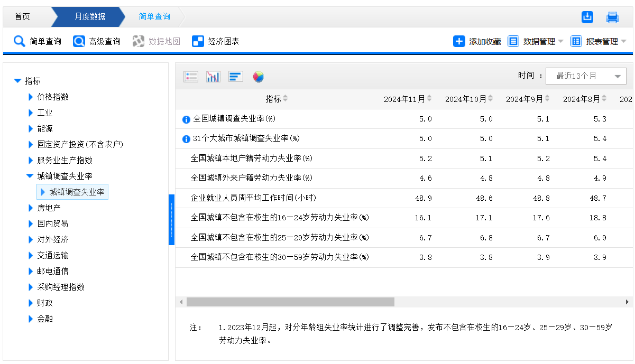Go to the 首页 breadcrumb tab
This screenshot has width=635, height=364.
click(22, 17)
